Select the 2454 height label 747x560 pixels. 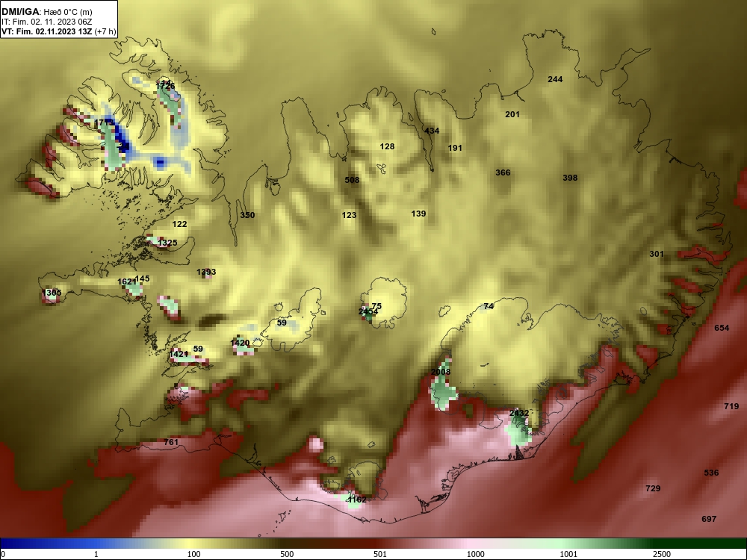[x=368, y=312]
